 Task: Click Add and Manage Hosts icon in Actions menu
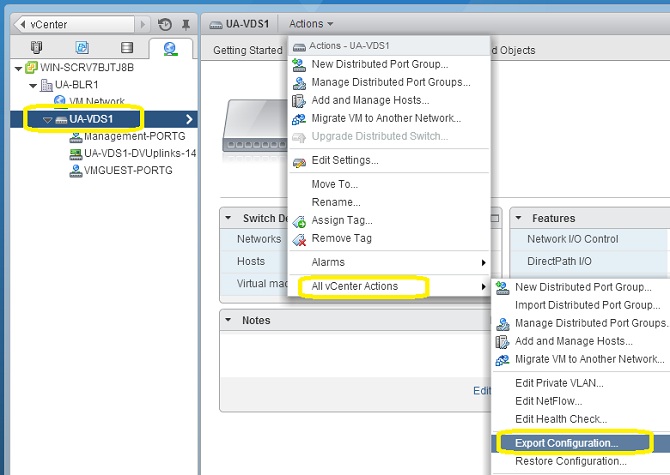pos(299,101)
